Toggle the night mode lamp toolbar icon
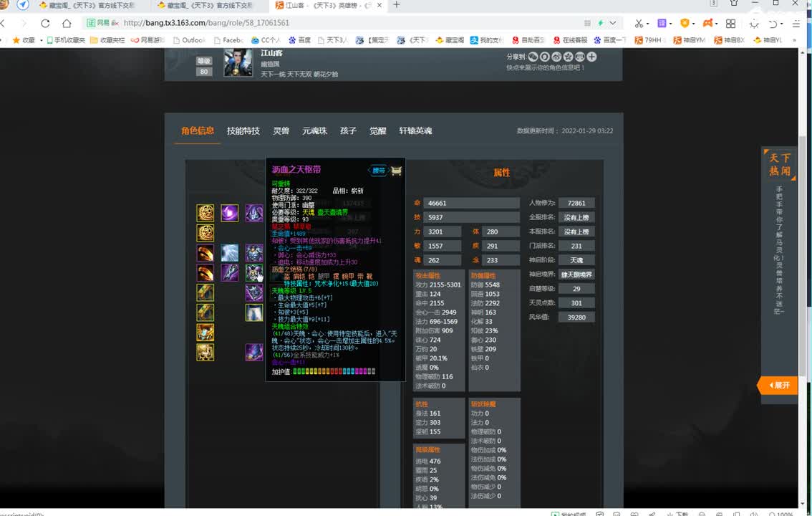 (755, 23)
